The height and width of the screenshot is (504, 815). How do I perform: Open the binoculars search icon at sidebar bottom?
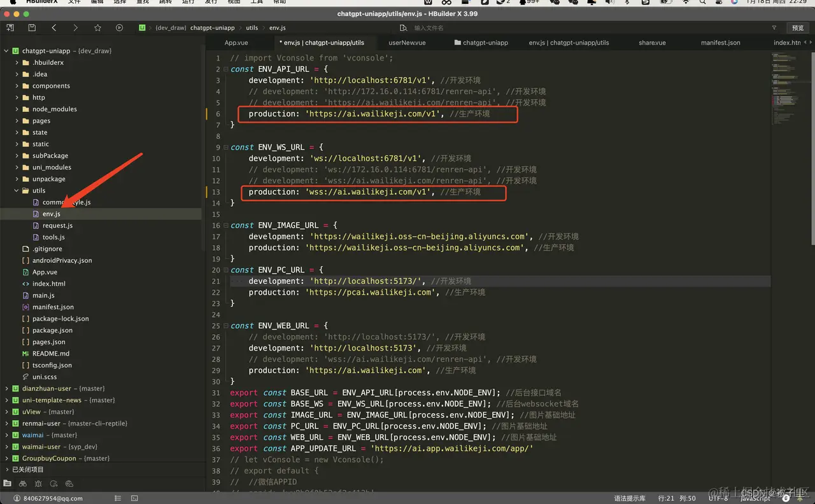point(23,484)
